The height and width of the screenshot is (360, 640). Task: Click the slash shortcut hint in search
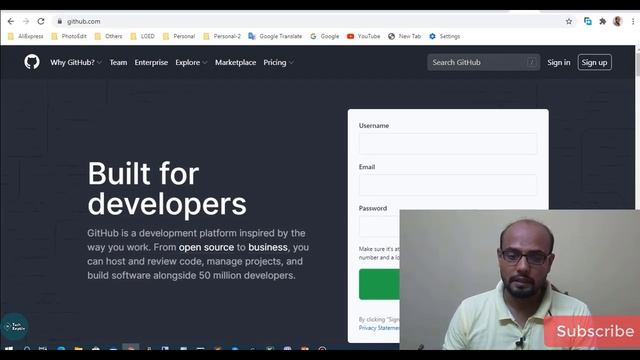(531, 62)
